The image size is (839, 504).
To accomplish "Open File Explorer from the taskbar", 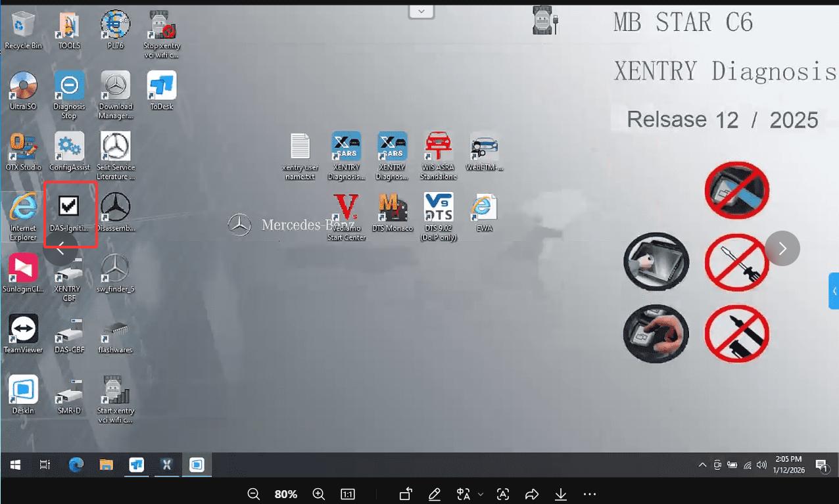I will tap(107, 465).
